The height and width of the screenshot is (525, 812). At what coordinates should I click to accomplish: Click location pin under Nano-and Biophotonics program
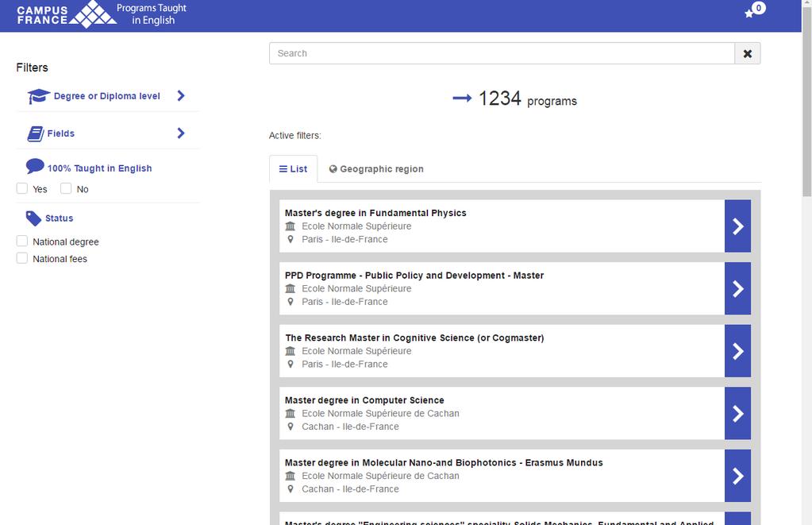pyautogui.click(x=291, y=488)
